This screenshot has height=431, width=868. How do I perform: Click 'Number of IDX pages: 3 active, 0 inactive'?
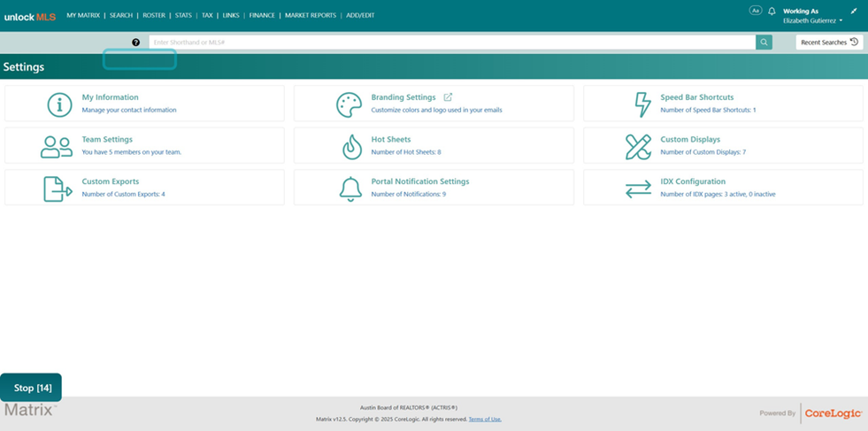[718, 194]
